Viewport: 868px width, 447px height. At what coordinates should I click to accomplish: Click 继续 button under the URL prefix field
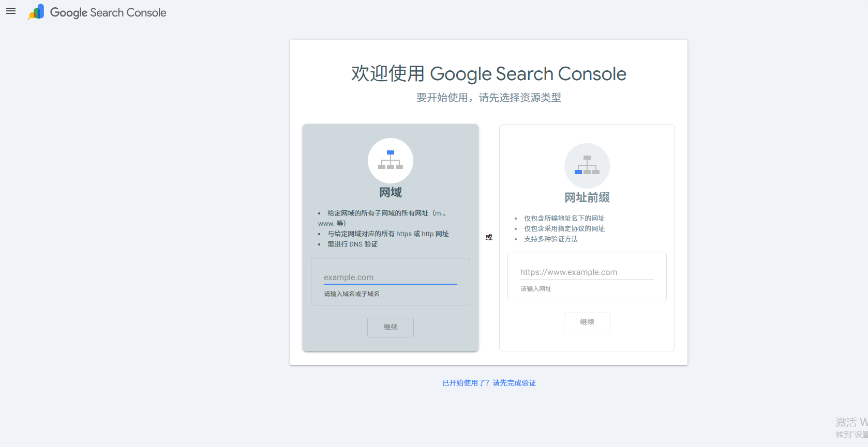(x=587, y=322)
